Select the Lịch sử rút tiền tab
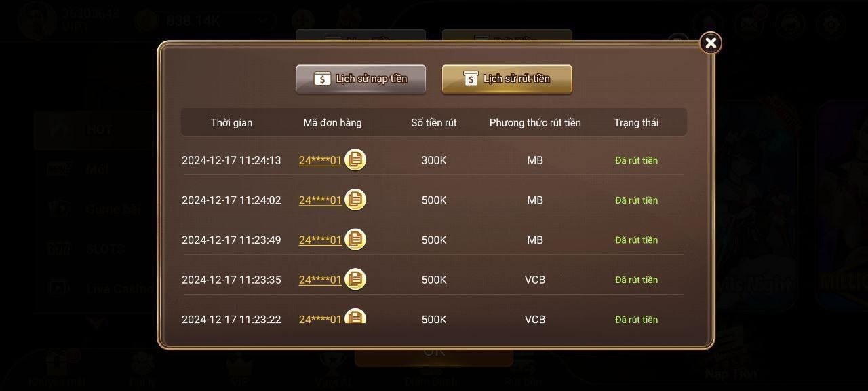Image resolution: width=868 pixels, height=391 pixels. point(507,79)
